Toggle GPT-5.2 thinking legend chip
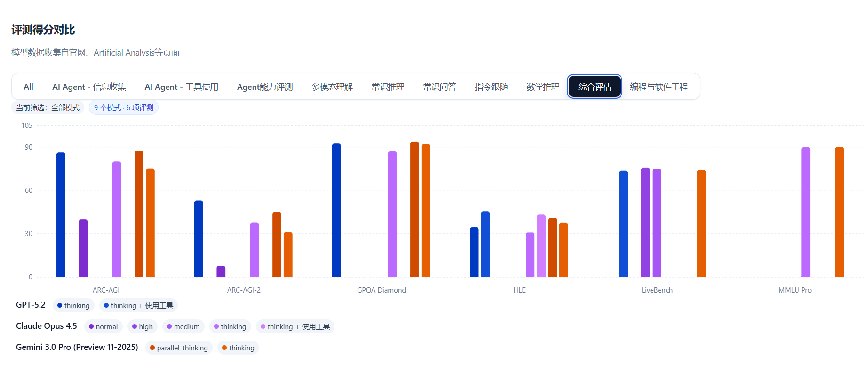 tap(73, 306)
